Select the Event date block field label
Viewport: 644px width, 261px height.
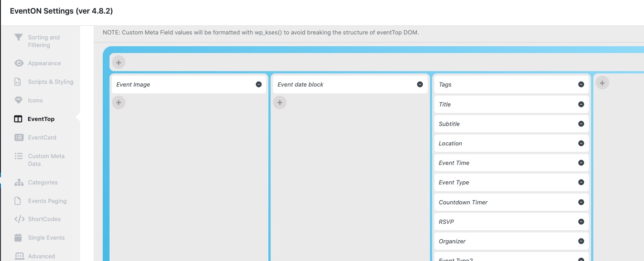click(x=301, y=84)
